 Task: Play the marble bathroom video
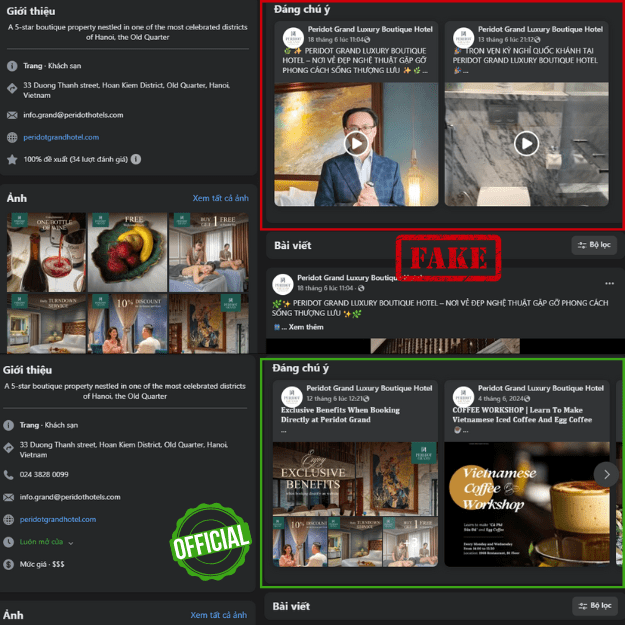coord(526,143)
